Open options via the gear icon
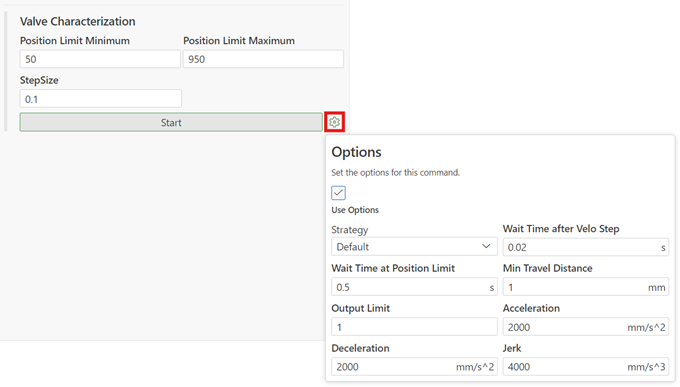Screen dimensions: 680x387 pyautogui.click(x=334, y=122)
